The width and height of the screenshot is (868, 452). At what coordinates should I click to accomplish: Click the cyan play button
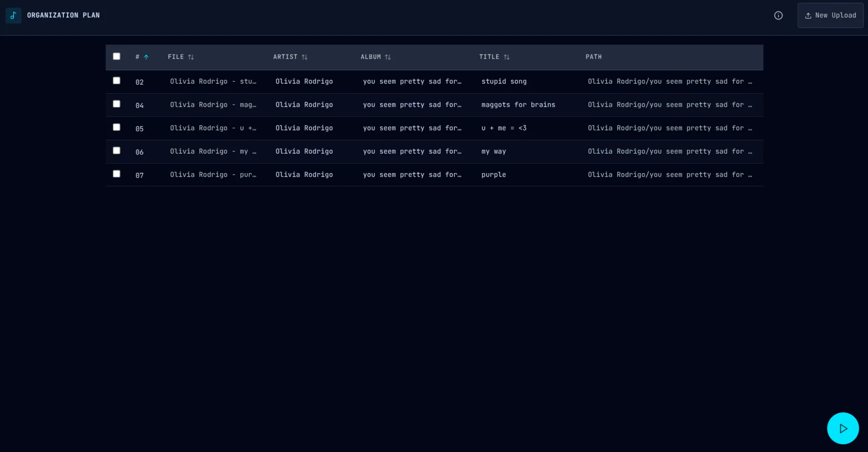coord(843,428)
